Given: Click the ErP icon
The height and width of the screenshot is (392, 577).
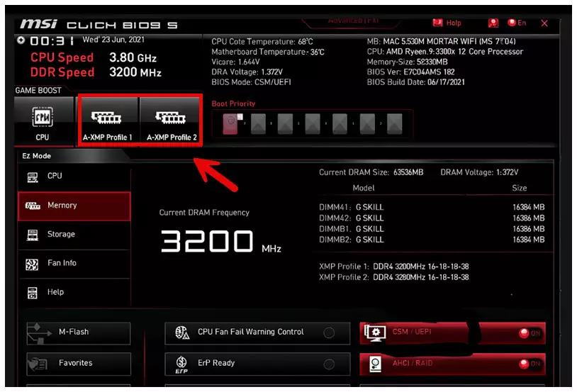Looking at the screenshot, I should pos(181,364).
